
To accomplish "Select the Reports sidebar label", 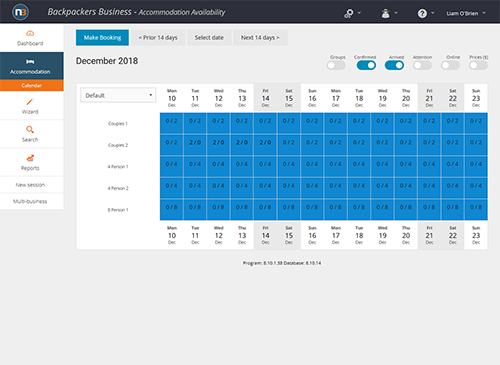I will (30, 168).
